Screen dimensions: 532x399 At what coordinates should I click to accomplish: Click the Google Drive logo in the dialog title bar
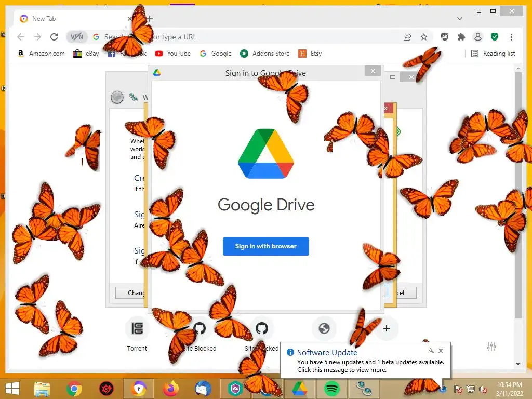pos(157,73)
